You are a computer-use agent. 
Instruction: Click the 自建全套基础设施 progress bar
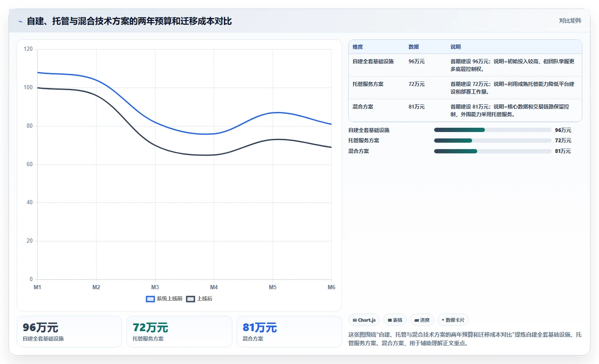[x=493, y=130]
